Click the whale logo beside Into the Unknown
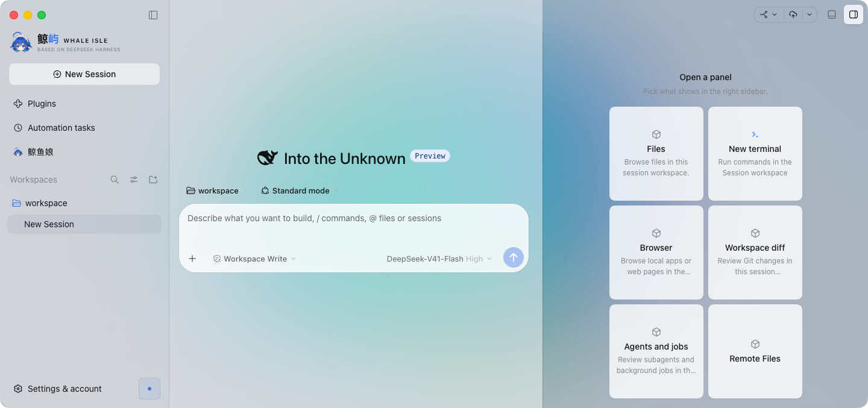This screenshot has height=408, width=868. [x=268, y=158]
